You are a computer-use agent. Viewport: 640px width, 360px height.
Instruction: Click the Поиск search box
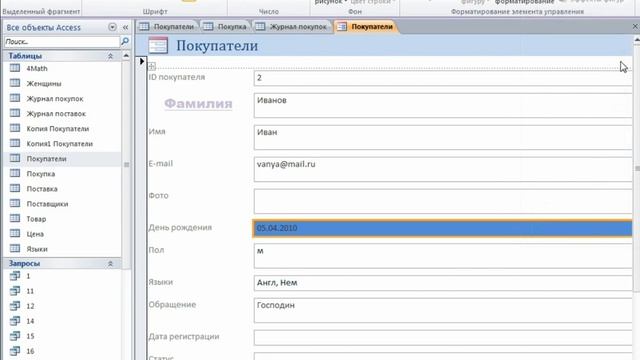click(62, 42)
